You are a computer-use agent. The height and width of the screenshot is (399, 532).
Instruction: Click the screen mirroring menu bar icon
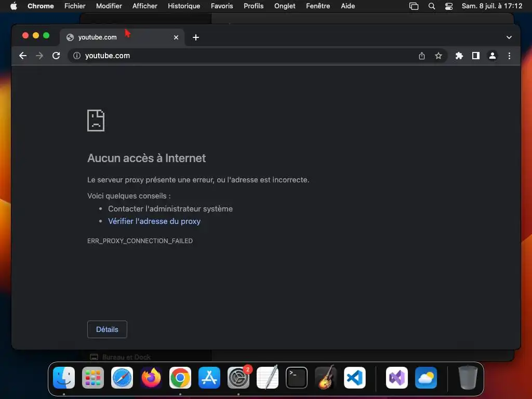tap(414, 6)
